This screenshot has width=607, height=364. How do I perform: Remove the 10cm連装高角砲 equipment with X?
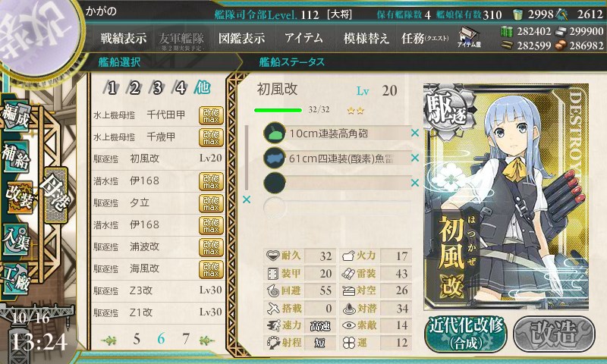(x=414, y=133)
